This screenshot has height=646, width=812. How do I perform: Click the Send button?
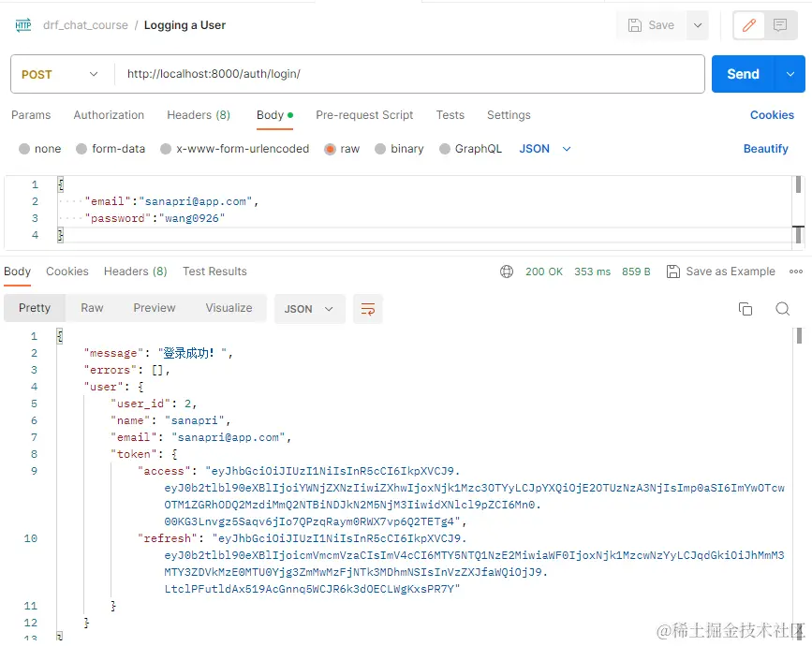click(743, 73)
